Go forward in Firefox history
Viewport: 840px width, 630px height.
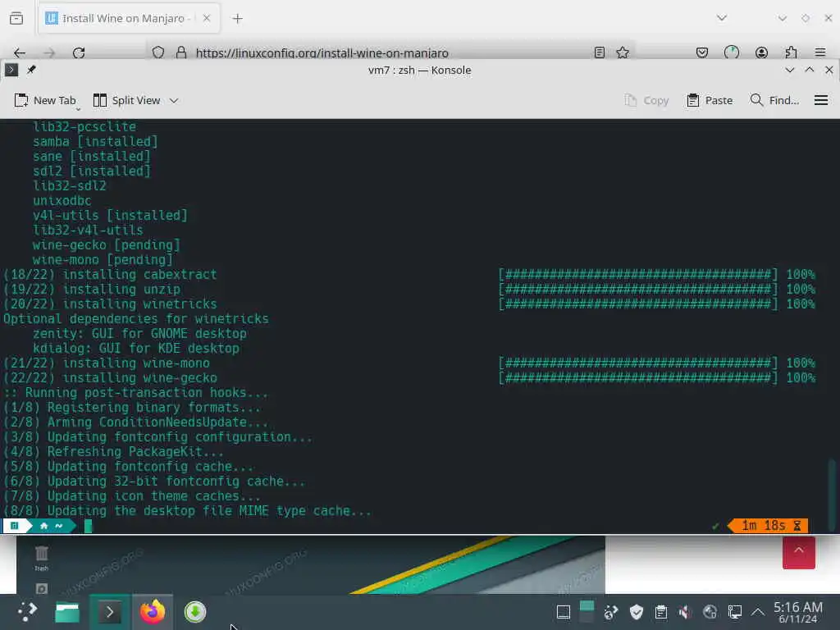click(49, 52)
